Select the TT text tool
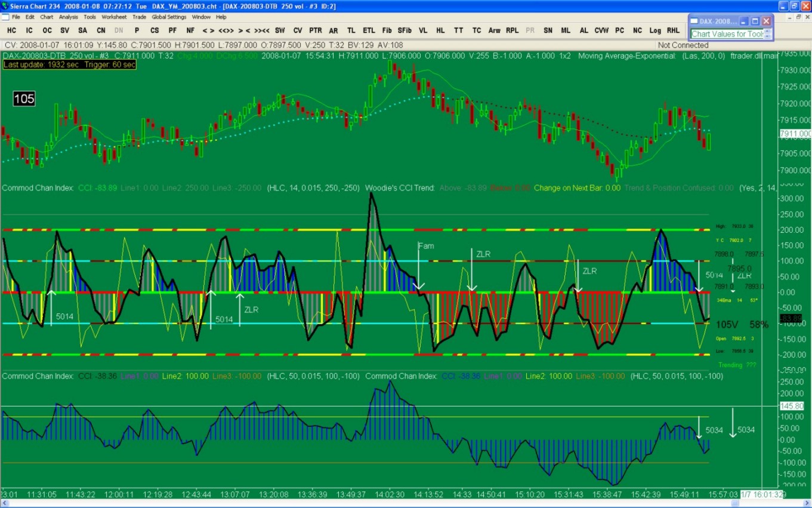Screen dimensions: 812x508 click(459, 30)
